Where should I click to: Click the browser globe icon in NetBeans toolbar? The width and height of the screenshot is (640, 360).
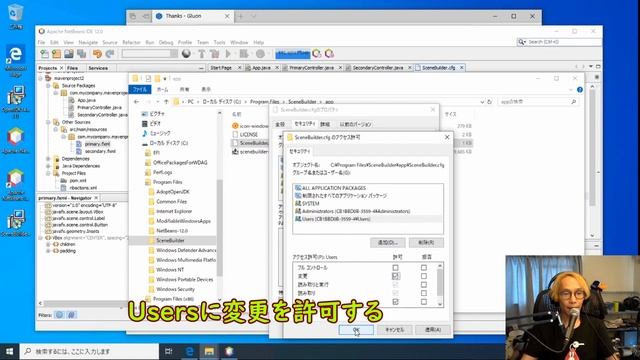(x=186, y=53)
